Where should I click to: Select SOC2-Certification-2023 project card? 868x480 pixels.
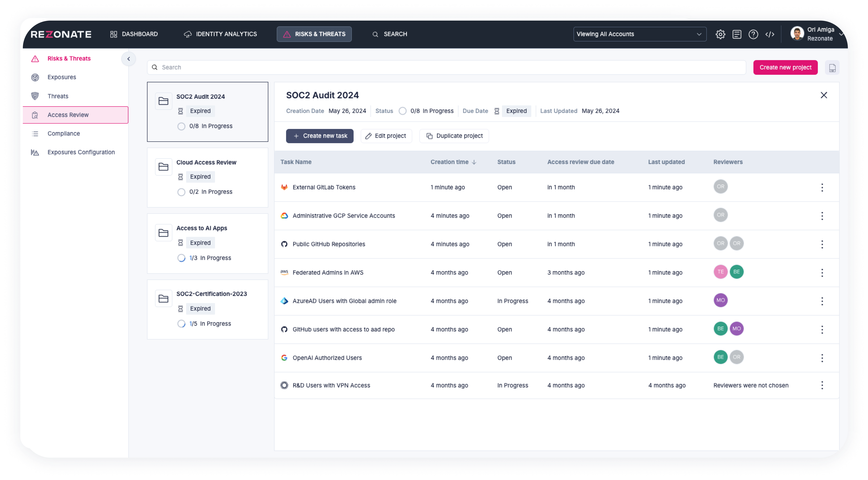pos(208,309)
